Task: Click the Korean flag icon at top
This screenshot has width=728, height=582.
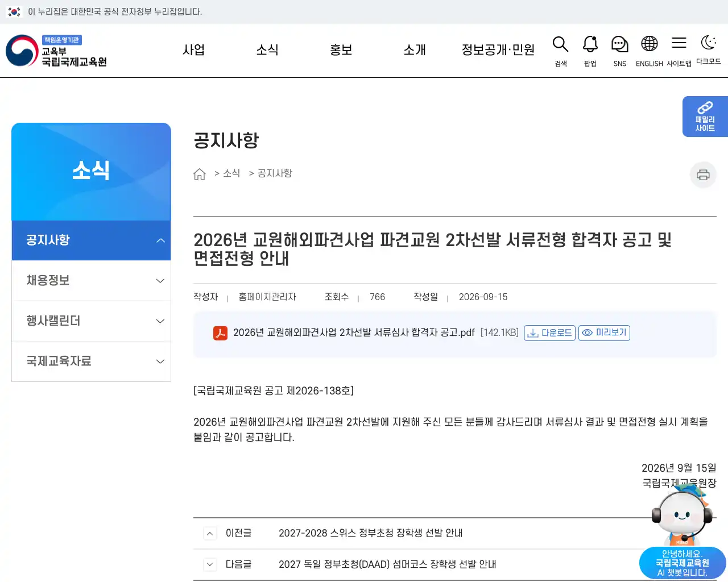Action: (14, 11)
